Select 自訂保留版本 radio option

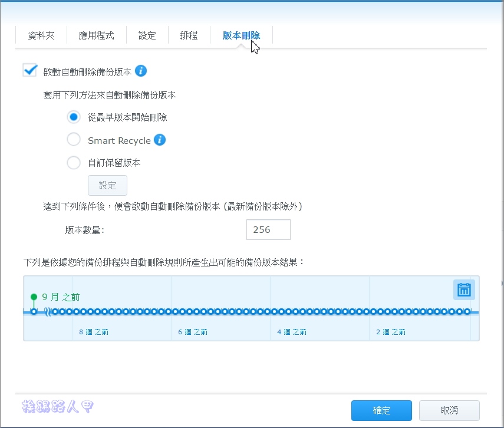click(x=74, y=162)
